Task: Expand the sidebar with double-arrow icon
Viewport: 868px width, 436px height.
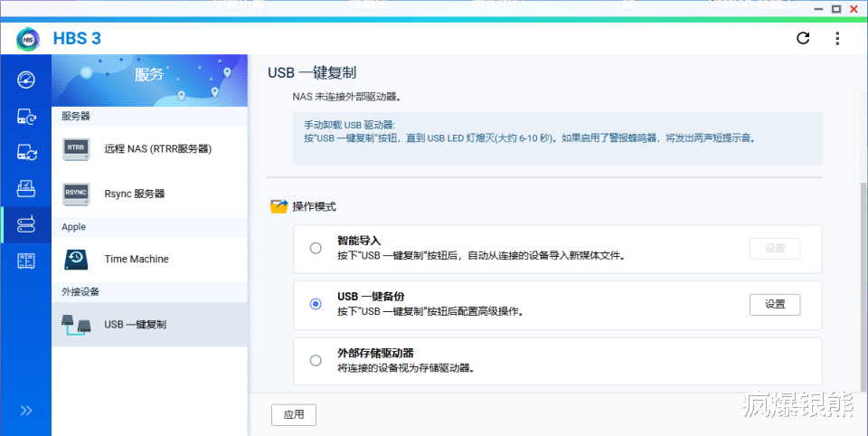Action: (26, 411)
